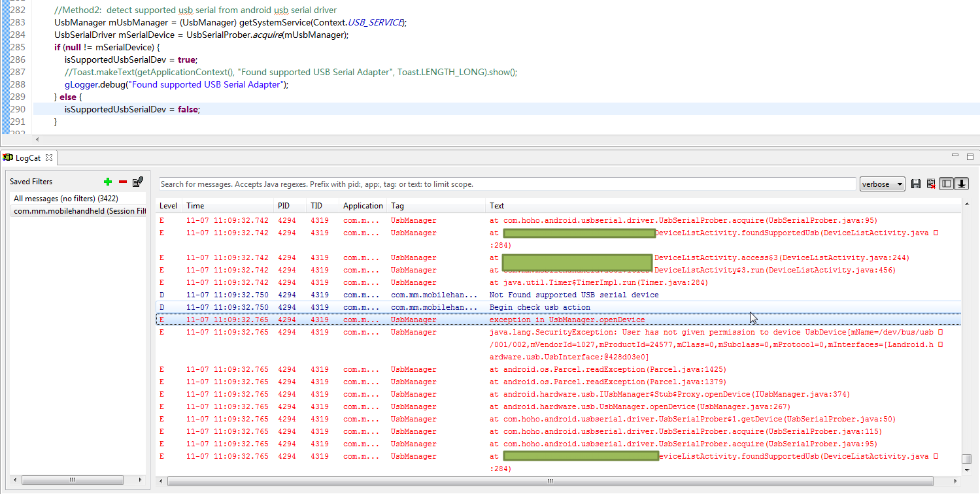Add a new saved logcat filter
The height and width of the screenshot is (494, 980).
(108, 182)
